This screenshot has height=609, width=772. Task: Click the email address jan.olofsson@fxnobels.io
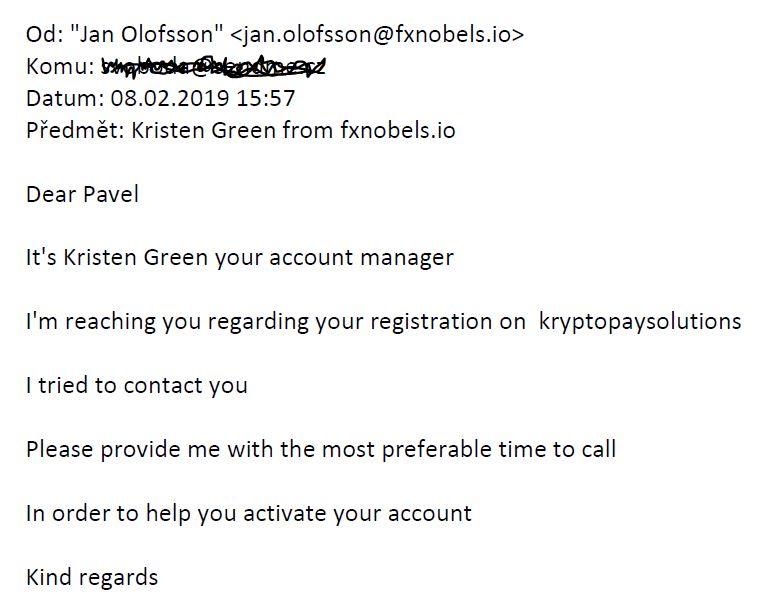pyautogui.click(x=377, y=34)
